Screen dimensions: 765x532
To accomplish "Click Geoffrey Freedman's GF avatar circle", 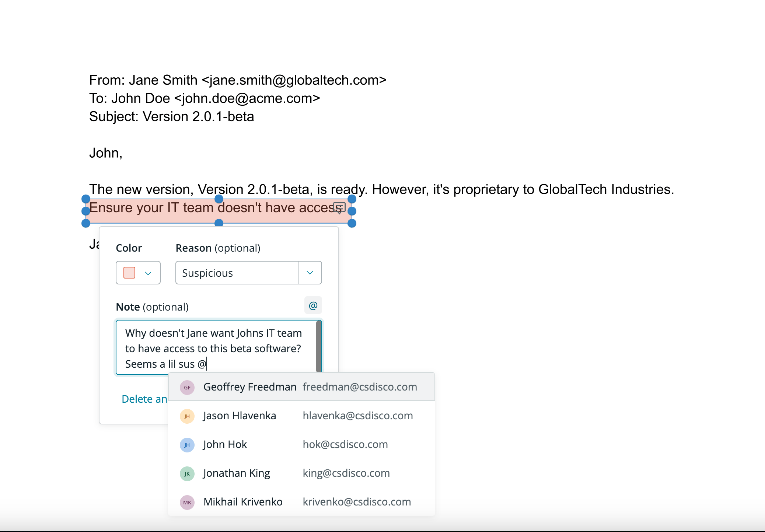I will [187, 387].
